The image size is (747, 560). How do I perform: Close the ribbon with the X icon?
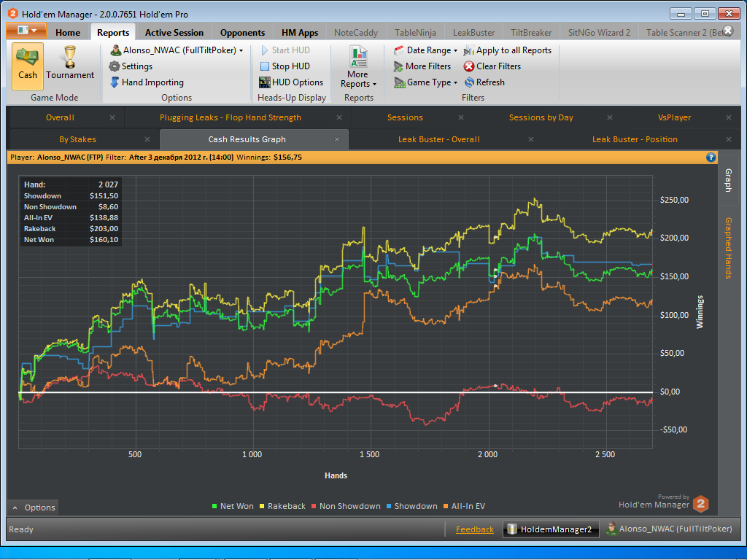tap(727, 31)
